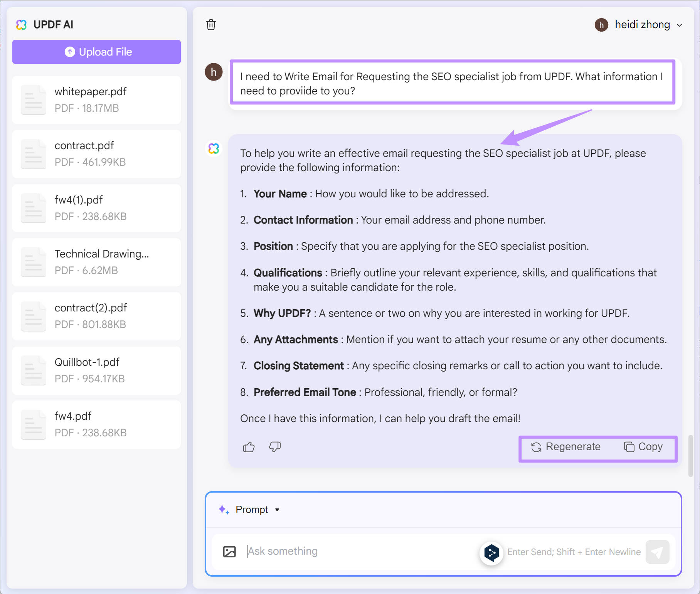Click the Upload File button
This screenshot has height=594, width=700.
click(x=96, y=52)
